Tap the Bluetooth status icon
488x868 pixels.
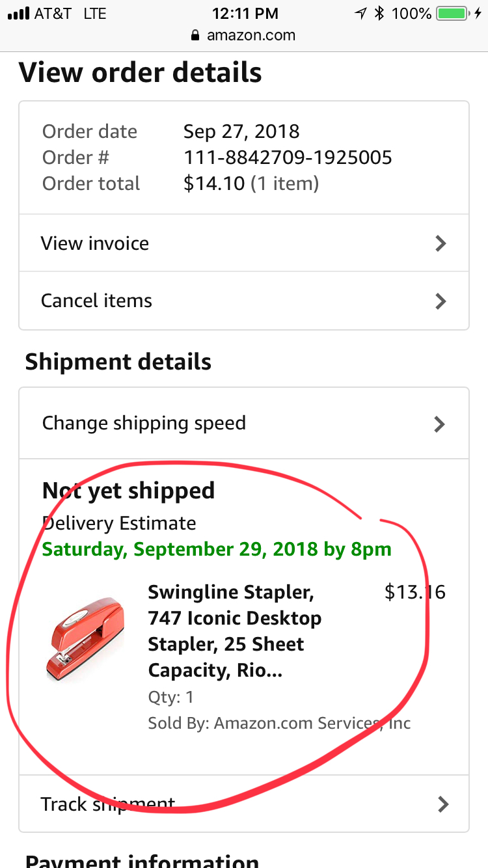[380, 14]
